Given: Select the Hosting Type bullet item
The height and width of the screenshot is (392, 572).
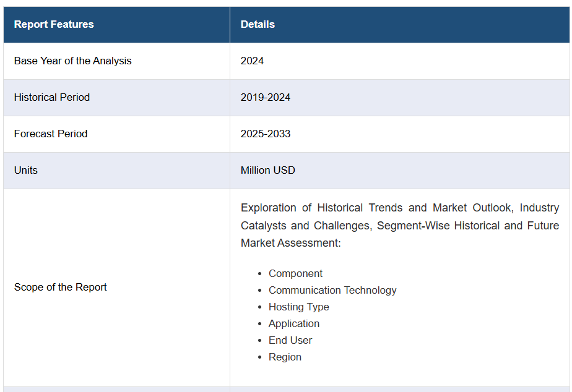Looking at the screenshot, I should 299,307.
